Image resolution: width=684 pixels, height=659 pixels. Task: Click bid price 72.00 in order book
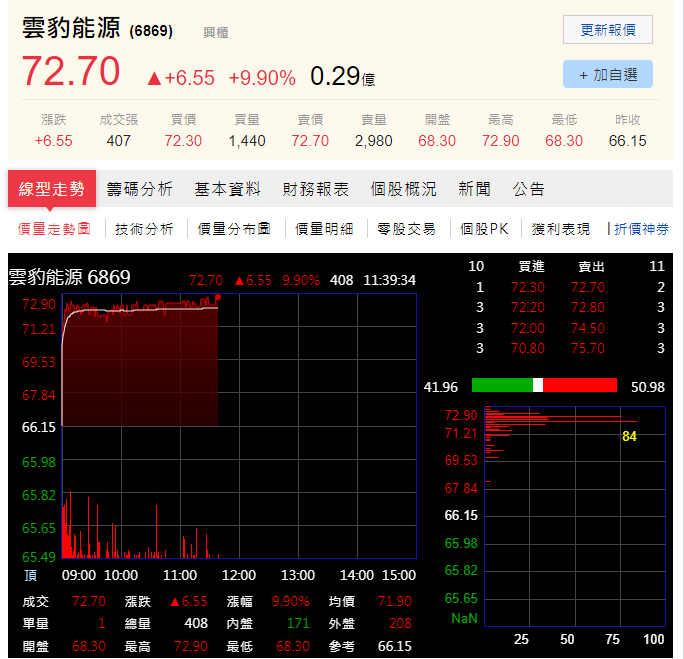click(527, 328)
